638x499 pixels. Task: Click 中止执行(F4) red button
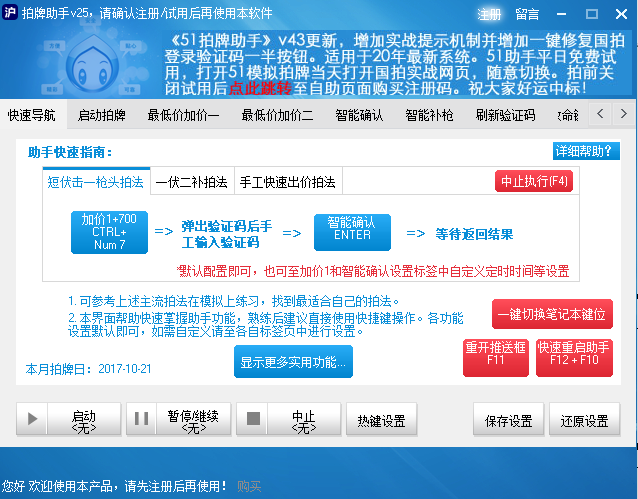(534, 181)
